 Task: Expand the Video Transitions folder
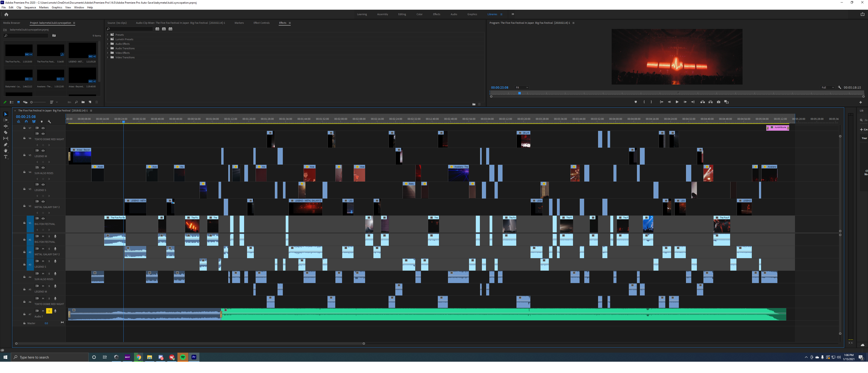point(108,58)
